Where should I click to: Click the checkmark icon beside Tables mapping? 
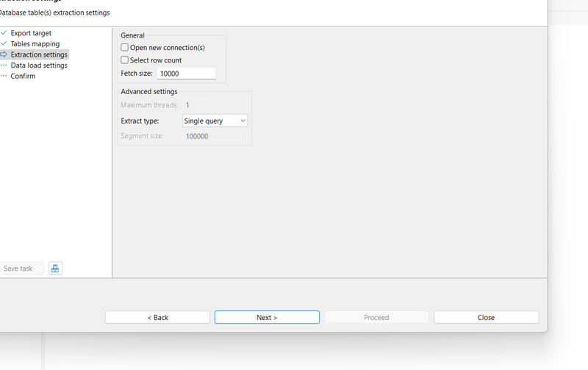4,44
